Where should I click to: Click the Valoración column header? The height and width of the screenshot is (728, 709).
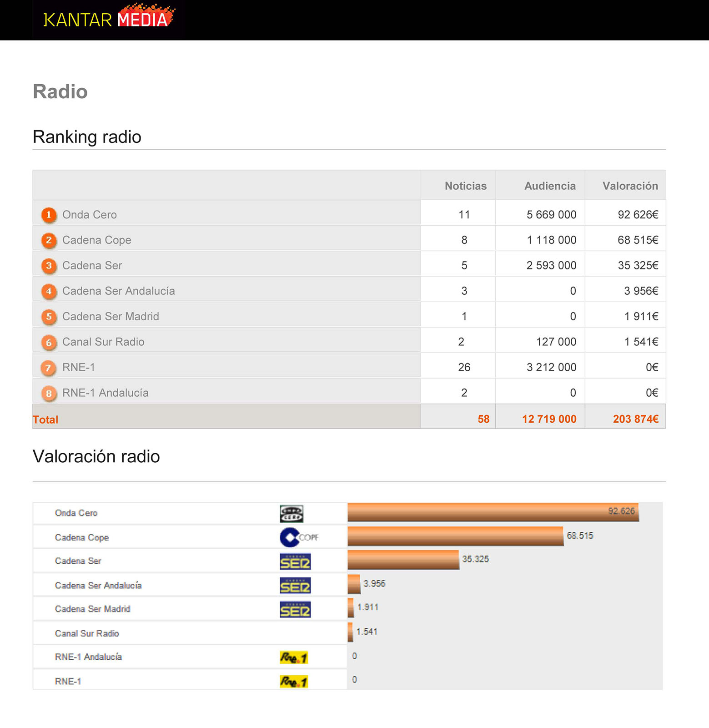630,186
